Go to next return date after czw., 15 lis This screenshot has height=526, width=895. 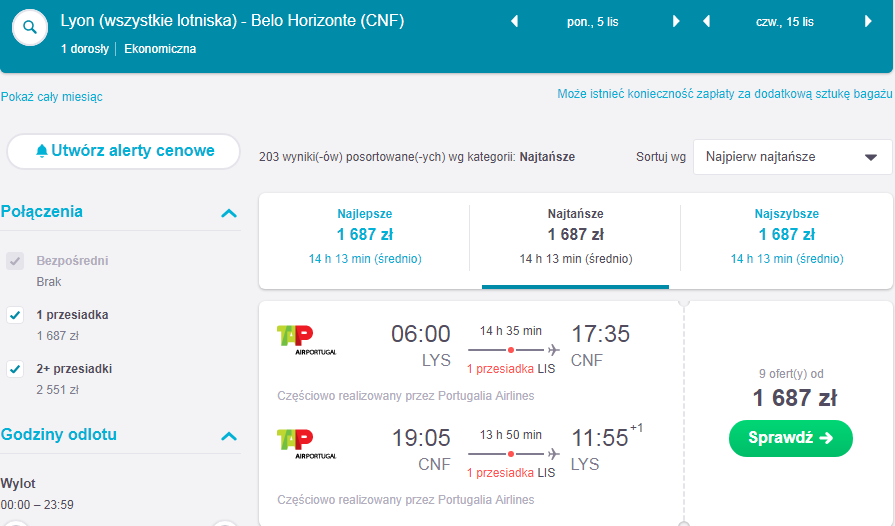pos(868,22)
